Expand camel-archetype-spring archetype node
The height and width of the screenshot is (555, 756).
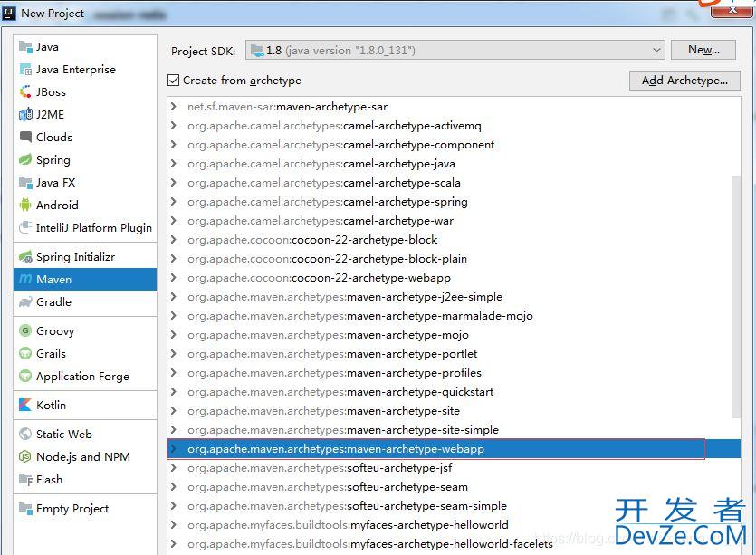[x=174, y=202]
